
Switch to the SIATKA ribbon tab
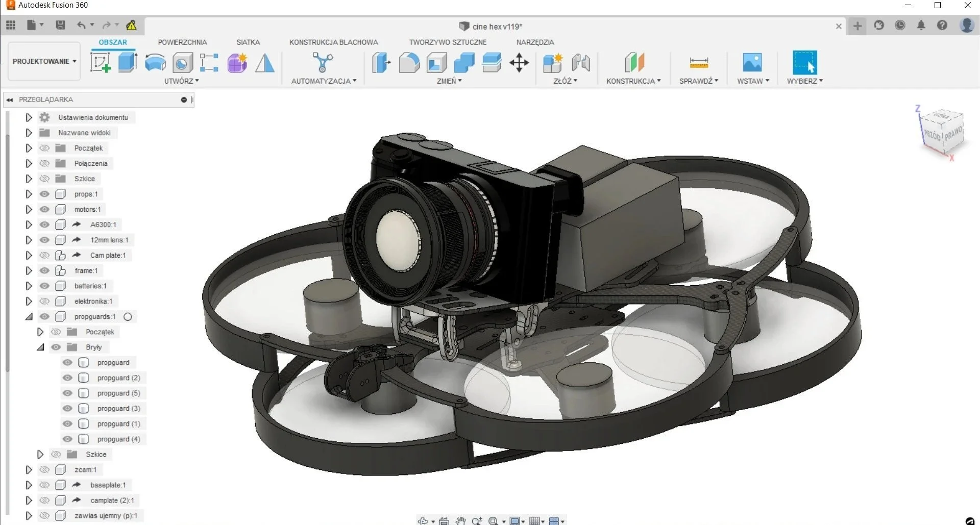[248, 42]
